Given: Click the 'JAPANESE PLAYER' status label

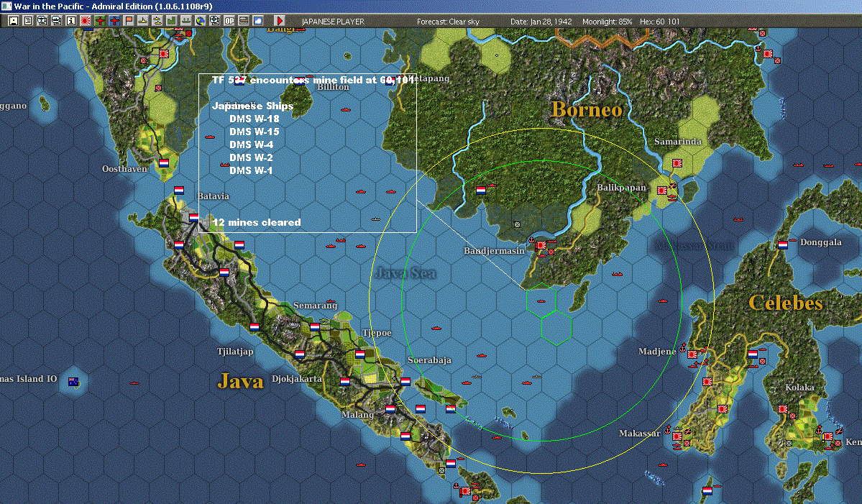Looking at the screenshot, I should (333, 22).
